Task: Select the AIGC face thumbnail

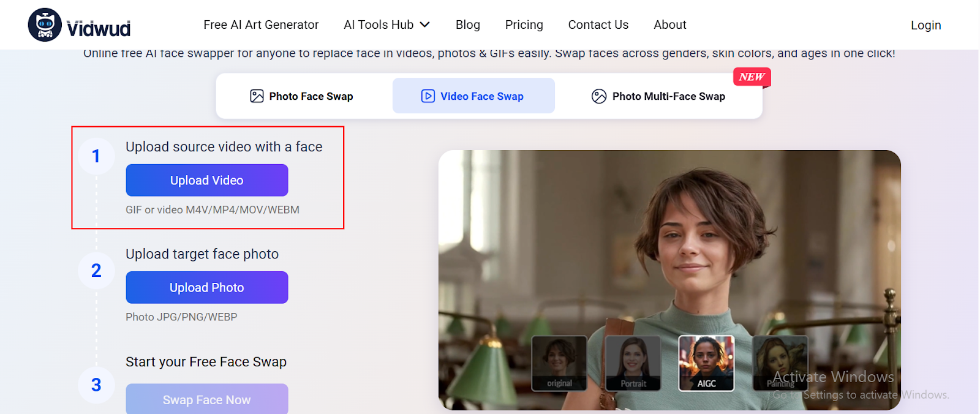Action: [706, 363]
